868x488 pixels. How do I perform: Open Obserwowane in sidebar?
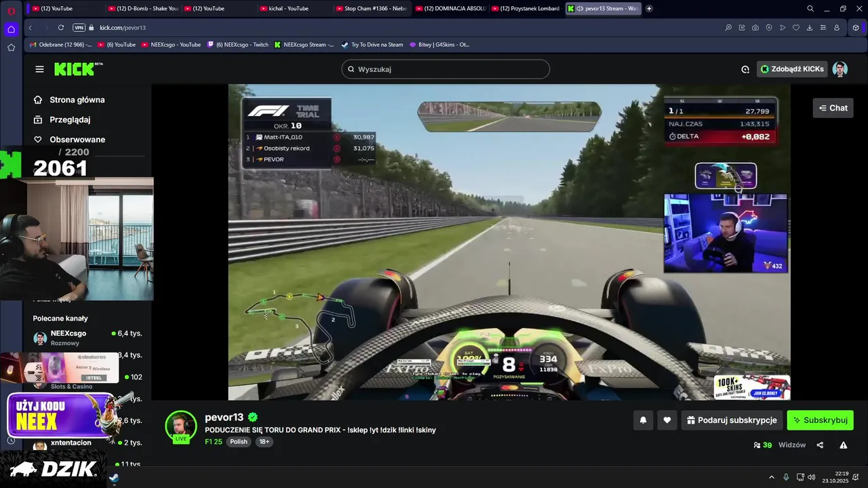69,140
